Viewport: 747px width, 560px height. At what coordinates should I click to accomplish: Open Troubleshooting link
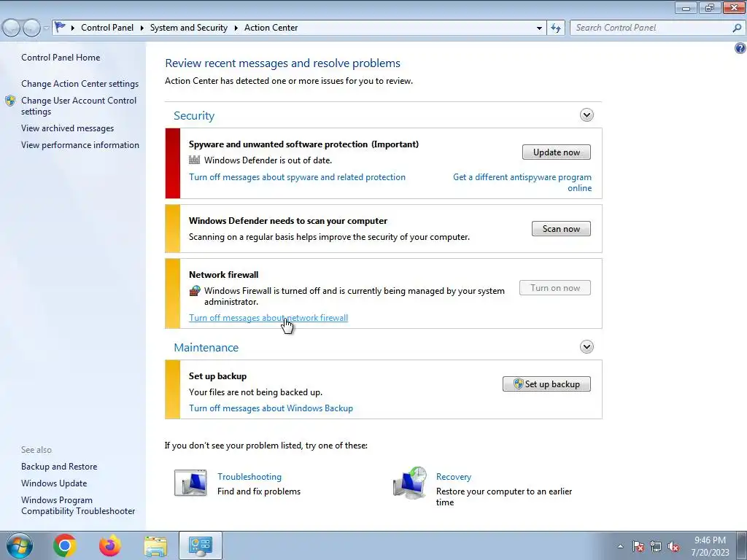pos(249,477)
